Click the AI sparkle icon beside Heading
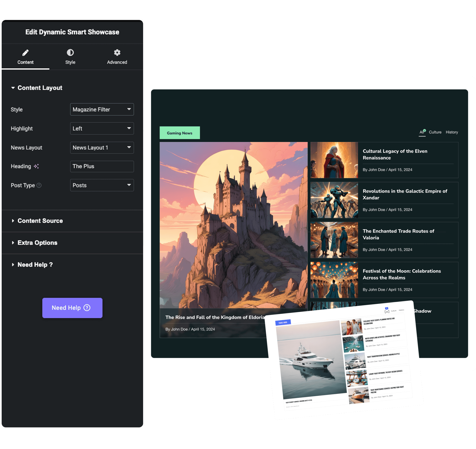Screen dimensions: 476x449 coord(36,166)
